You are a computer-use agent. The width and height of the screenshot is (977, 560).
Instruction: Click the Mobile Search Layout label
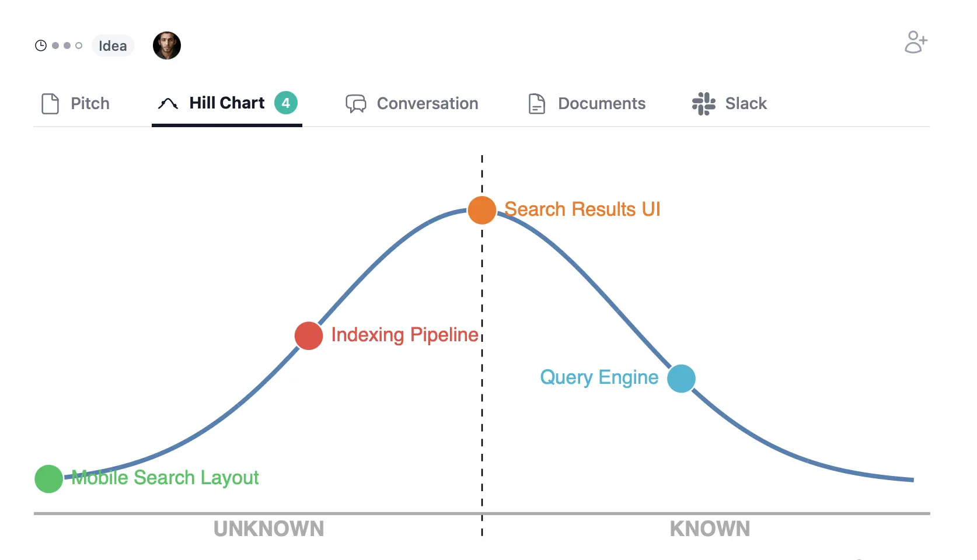click(x=165, y=478)
